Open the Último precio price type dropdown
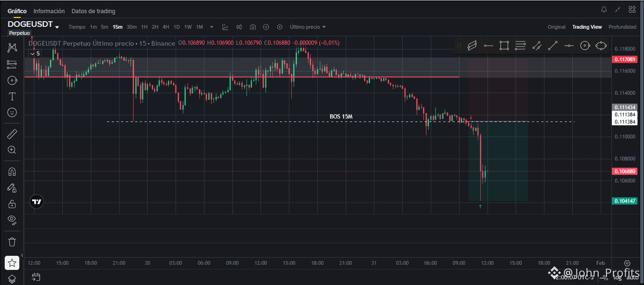The height and width of the screenshot is (285, 644). click(308, 27)
